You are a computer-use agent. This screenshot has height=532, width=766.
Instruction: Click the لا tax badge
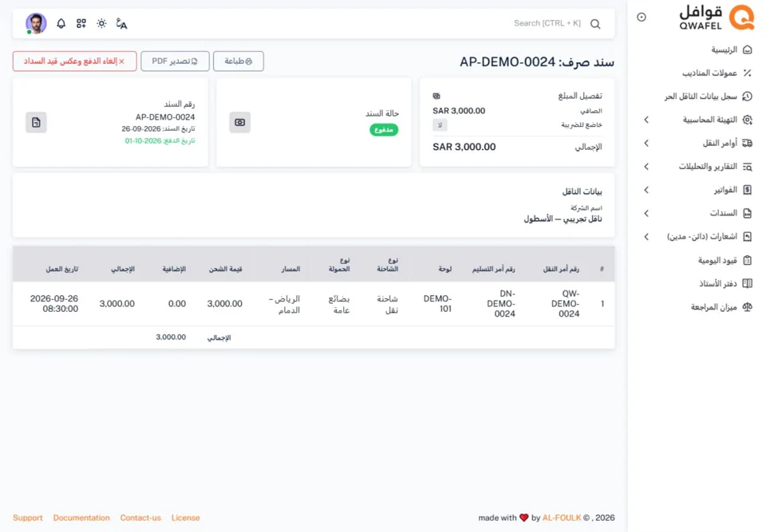click(x=440, y=125)
